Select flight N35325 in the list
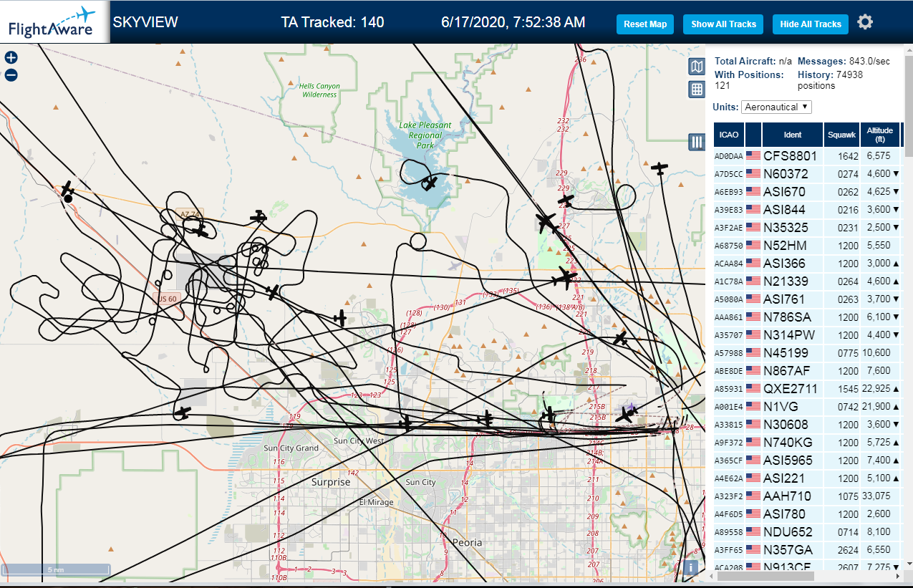Image resolution: width=913 pixels, height=588 pixels. pyautogui.click(x=786, y=227)
